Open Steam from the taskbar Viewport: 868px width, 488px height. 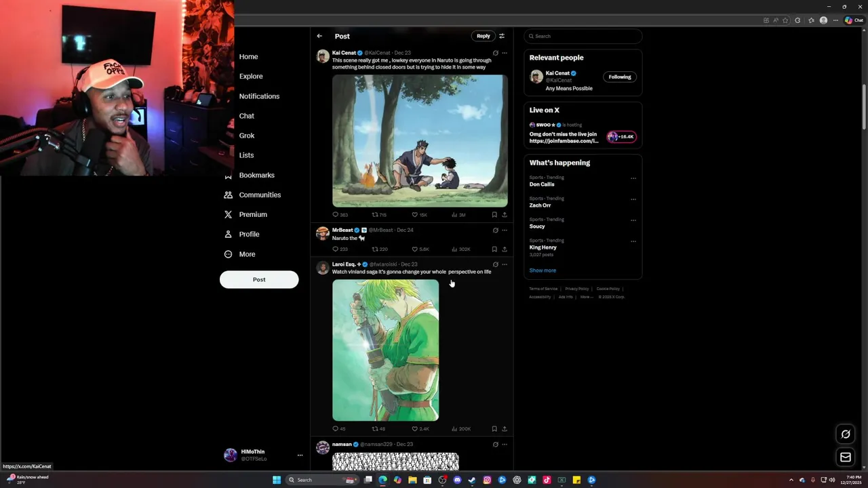tap(472, 480)
